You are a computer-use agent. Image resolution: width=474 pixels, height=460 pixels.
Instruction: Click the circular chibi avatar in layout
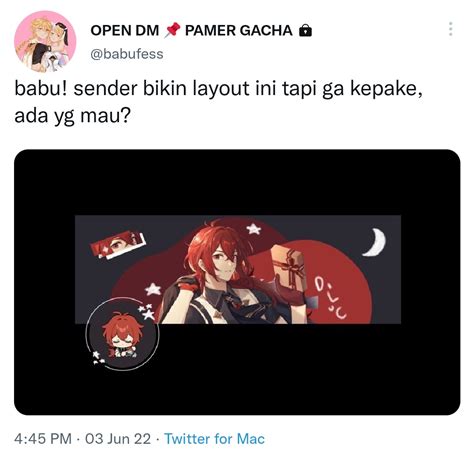pos(122,334)
